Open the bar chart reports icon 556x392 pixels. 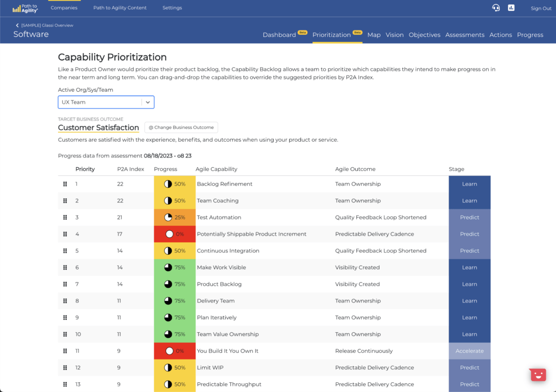(x=511, y=8)
